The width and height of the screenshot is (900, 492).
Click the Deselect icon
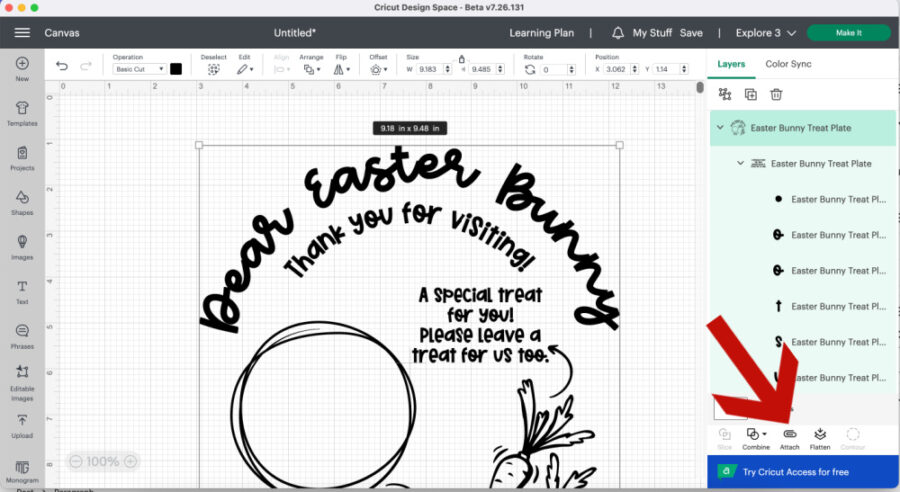point(212,69)
